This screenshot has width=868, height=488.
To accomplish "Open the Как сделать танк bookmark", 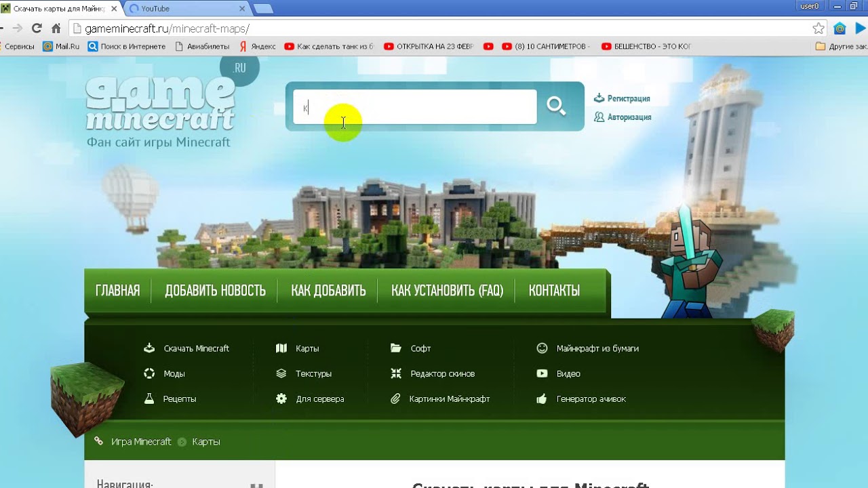I will pyautogui.click(x=330, y=46).
